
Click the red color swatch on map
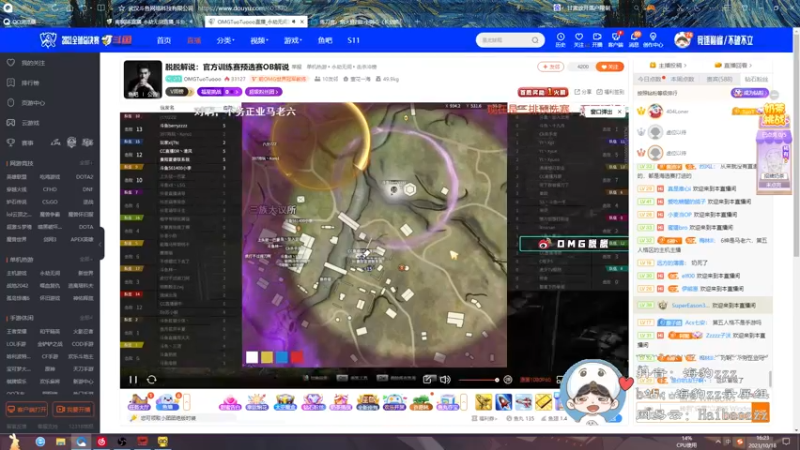click(297, 357)
